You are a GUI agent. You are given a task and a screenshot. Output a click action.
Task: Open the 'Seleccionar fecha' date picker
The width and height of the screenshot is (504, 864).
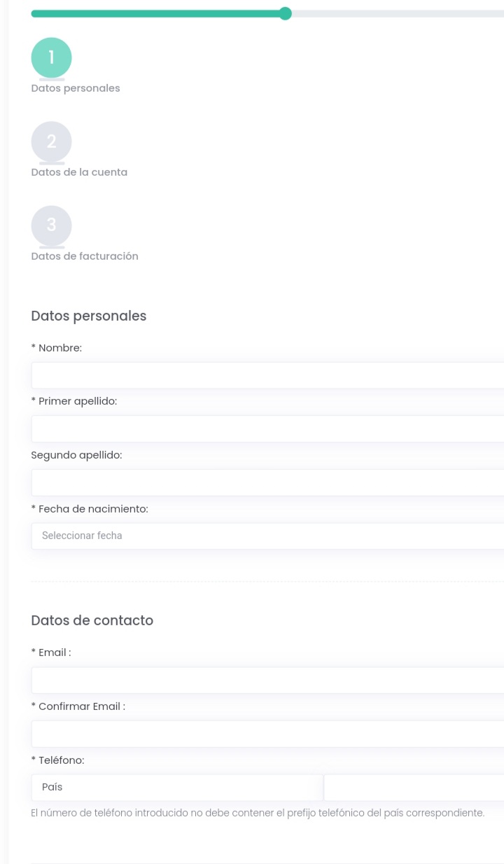click(x=267, y=536)
